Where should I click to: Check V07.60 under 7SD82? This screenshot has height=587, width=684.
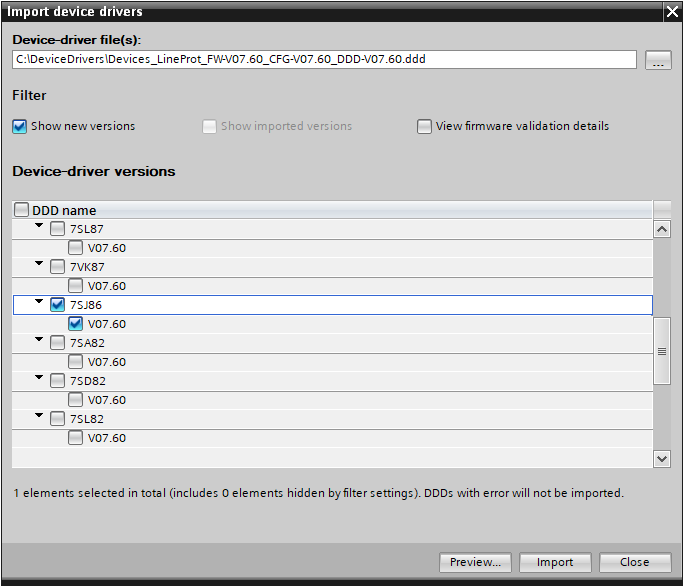tap(75, 399)
